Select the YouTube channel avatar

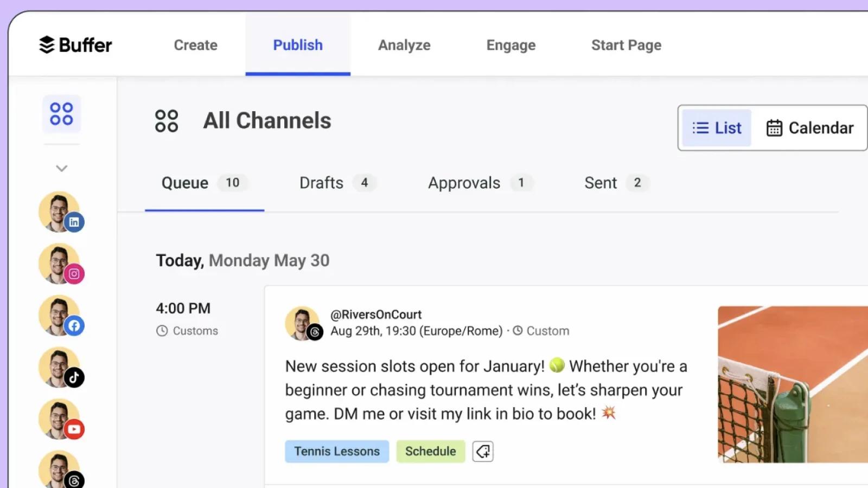(x=61, y=420)
